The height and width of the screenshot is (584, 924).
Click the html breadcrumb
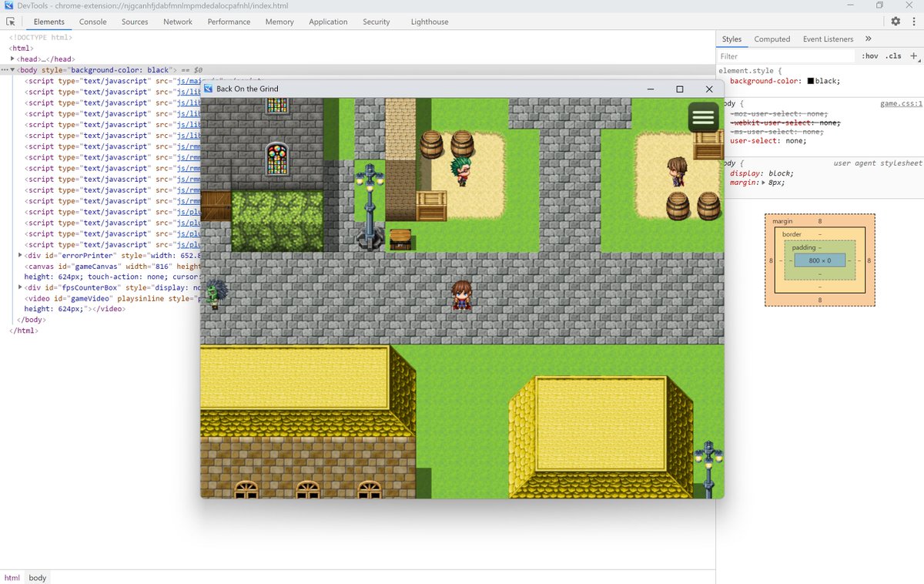pos(12,577)
